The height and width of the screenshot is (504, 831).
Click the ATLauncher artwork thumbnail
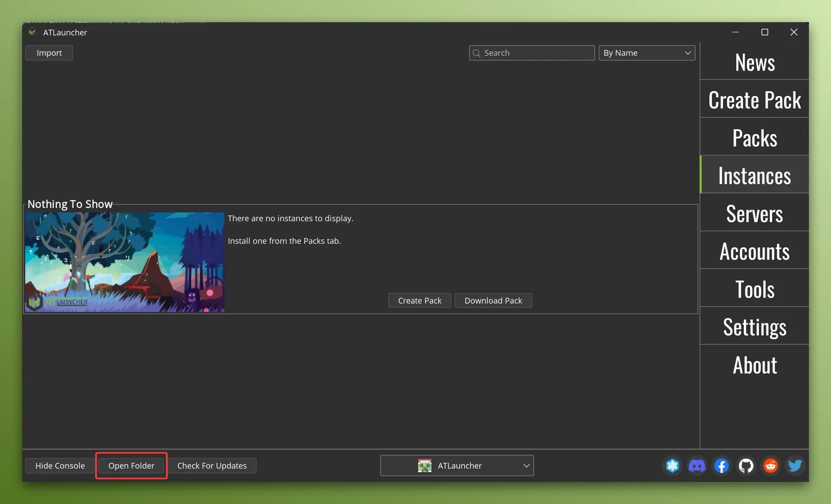click(x=124, y=262)
